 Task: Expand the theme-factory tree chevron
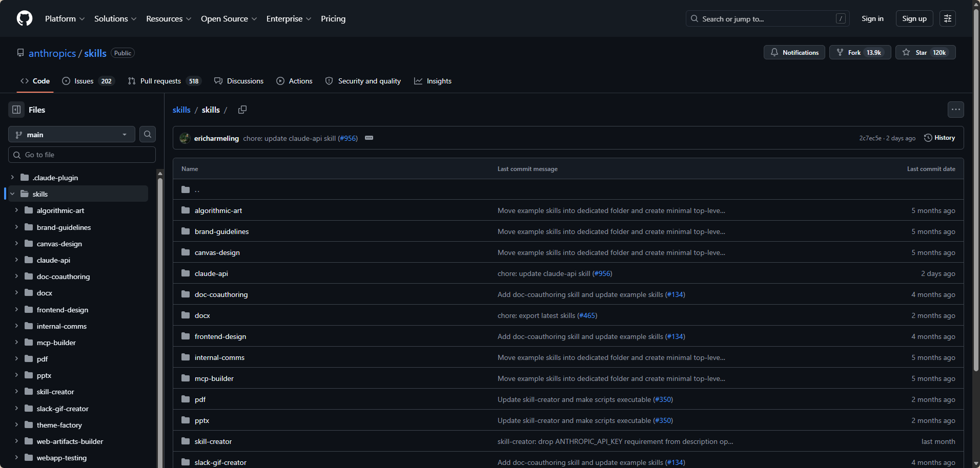pyautogui.click(x=16, y=425)
